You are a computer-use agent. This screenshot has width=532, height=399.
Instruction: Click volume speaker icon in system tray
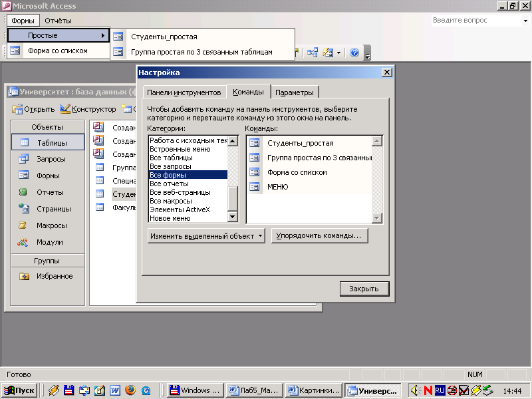416,390
